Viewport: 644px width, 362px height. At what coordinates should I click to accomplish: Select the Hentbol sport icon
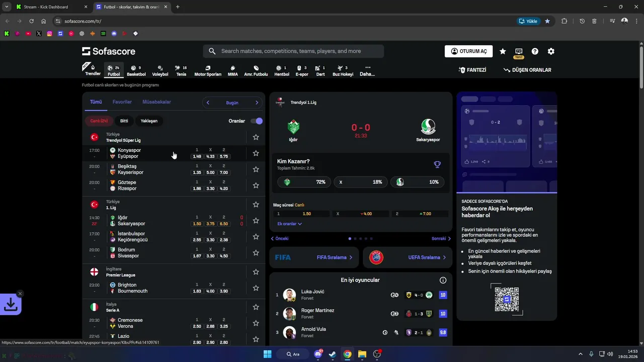[x=282, y=70]
